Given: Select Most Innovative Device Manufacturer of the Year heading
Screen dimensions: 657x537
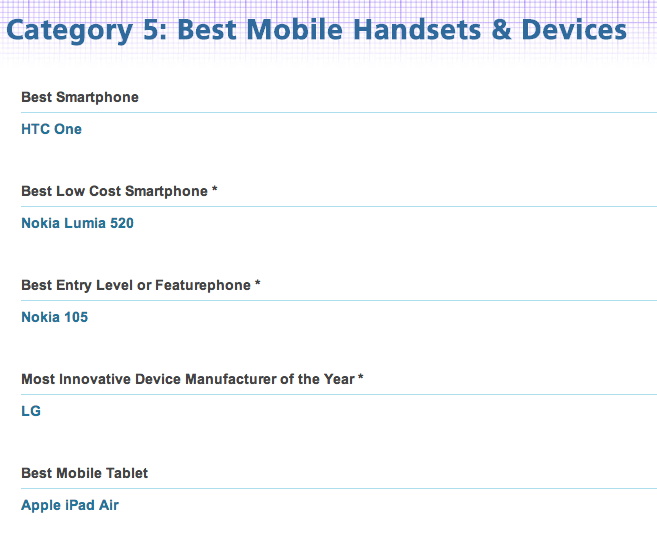Looking at the screenshot, I should 188,379.
